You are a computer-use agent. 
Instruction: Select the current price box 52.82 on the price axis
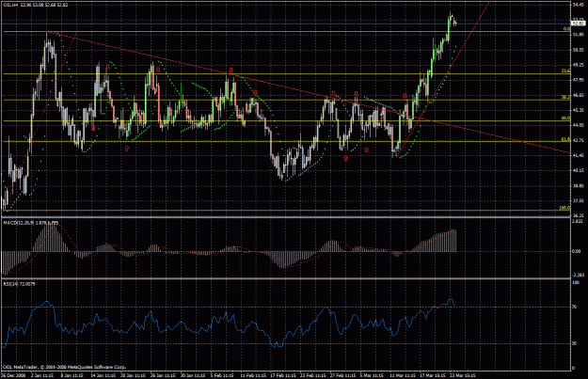(578, 24)
